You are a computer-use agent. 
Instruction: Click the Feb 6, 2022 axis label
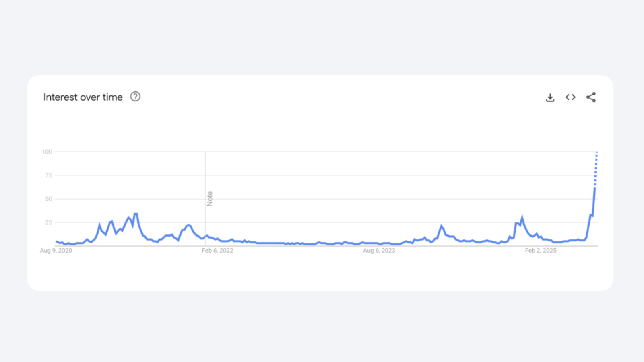pyautogui.click(x=217, y=250)
